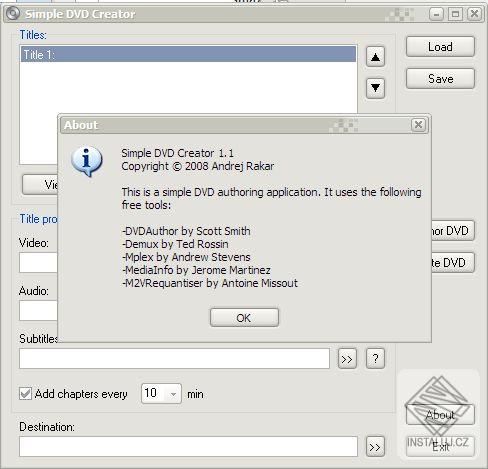Confirm the About dialog with OK
The image size is (488, 469).
pos(244,318)
